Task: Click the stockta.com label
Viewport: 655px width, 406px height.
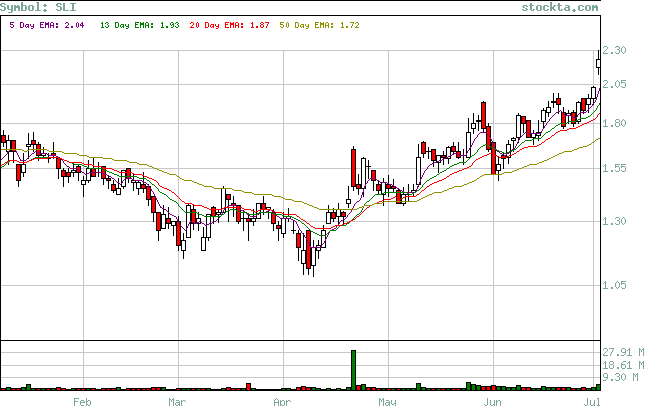Action: [560, 7]
